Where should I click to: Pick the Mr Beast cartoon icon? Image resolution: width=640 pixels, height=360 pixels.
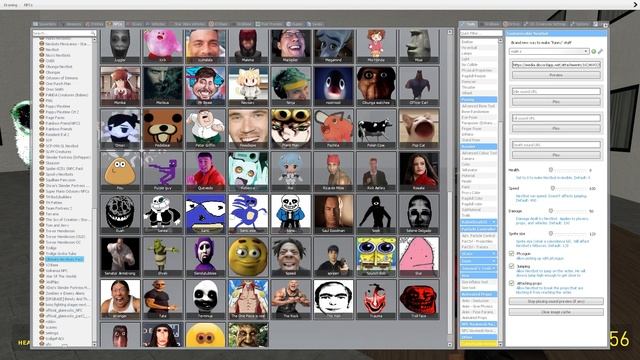coord(205,86)
